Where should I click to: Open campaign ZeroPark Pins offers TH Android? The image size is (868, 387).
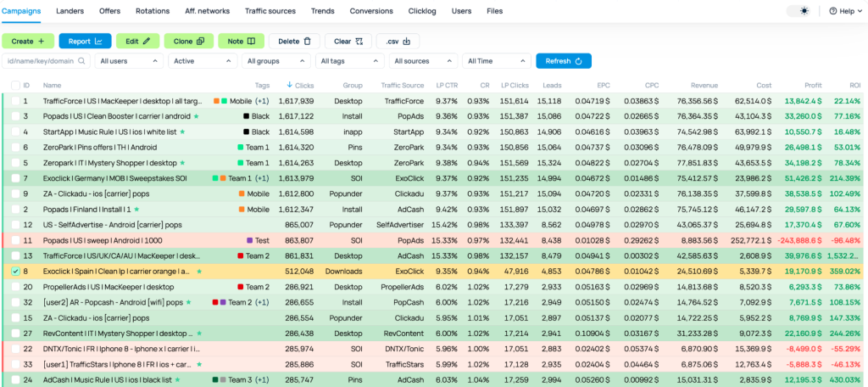pyautogui.click(x=100, y=148)
